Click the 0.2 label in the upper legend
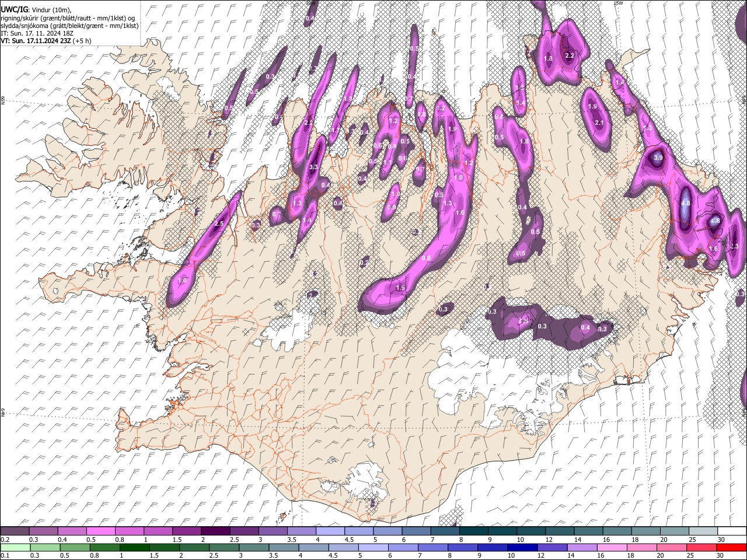747x560 pixels. (4, 540)
